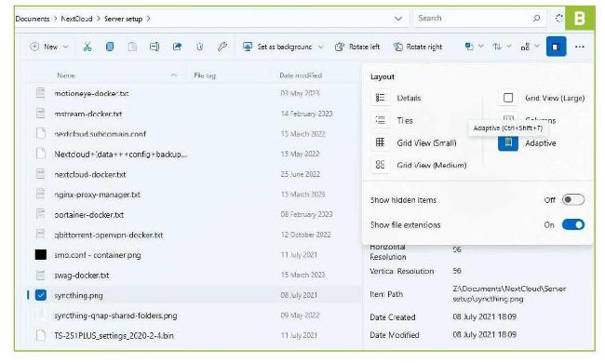Expand the New dropdown chevron

point(65,47)
